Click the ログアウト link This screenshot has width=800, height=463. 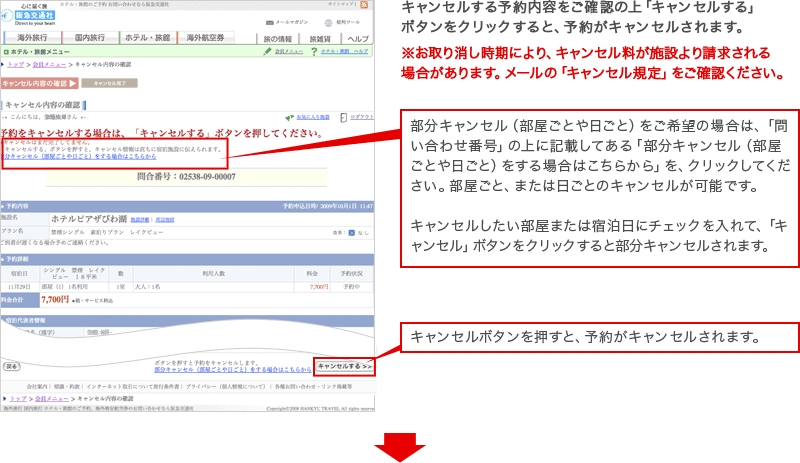(x=362, y=117)
